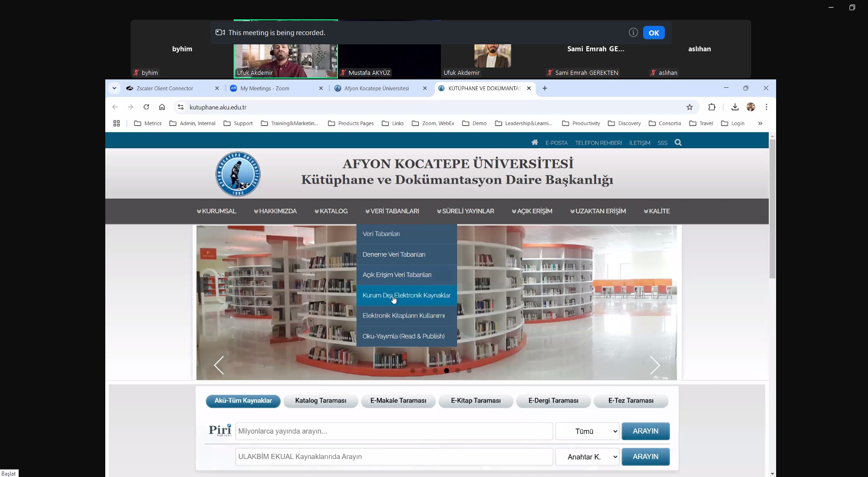Open the Metrics bookmark folder
Image resolution: width=868 pixels, height=477 pixels.
(x=148, y=123)
